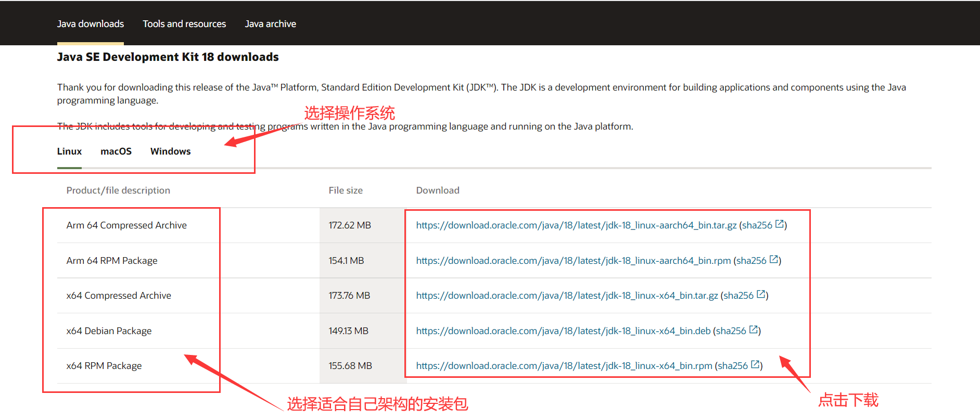Click the 'File size' column header
980x420 pixels.
click(346, 190)
